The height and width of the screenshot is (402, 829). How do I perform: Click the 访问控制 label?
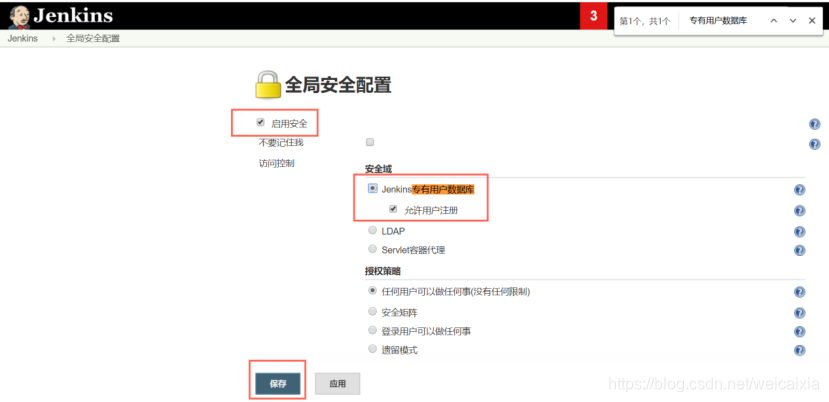pyautogui.click(x=277, y=163)
